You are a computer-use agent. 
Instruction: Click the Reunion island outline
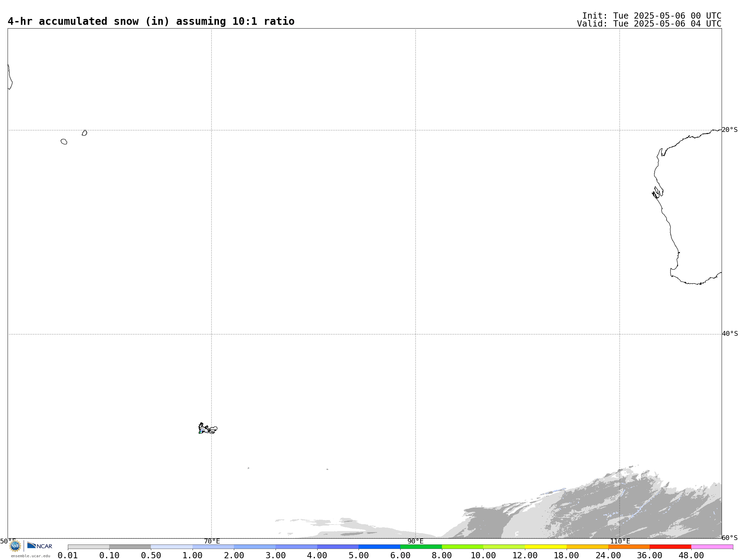[64, 142]
